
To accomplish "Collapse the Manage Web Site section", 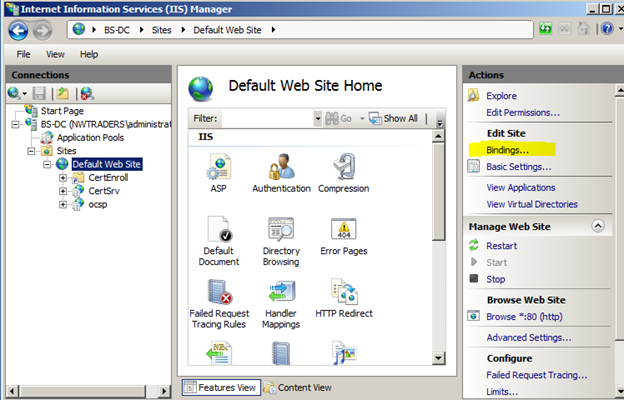I will click(x=598, y=226).
